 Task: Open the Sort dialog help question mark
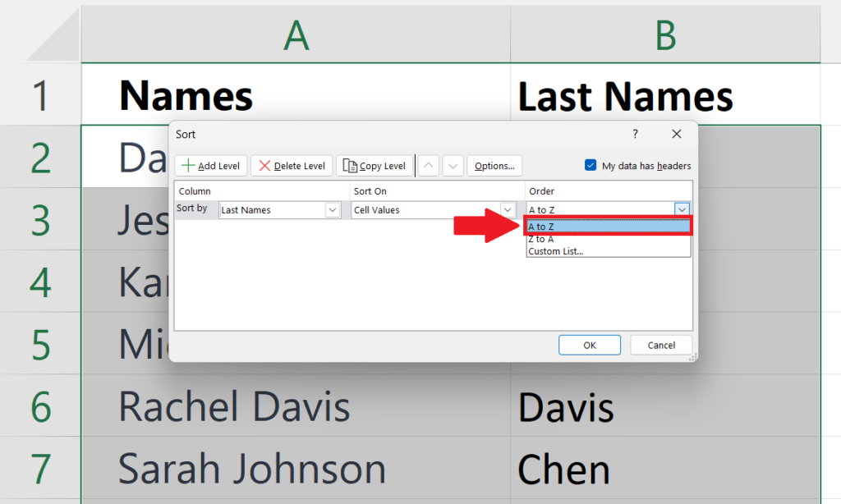[x=634, y=134]
